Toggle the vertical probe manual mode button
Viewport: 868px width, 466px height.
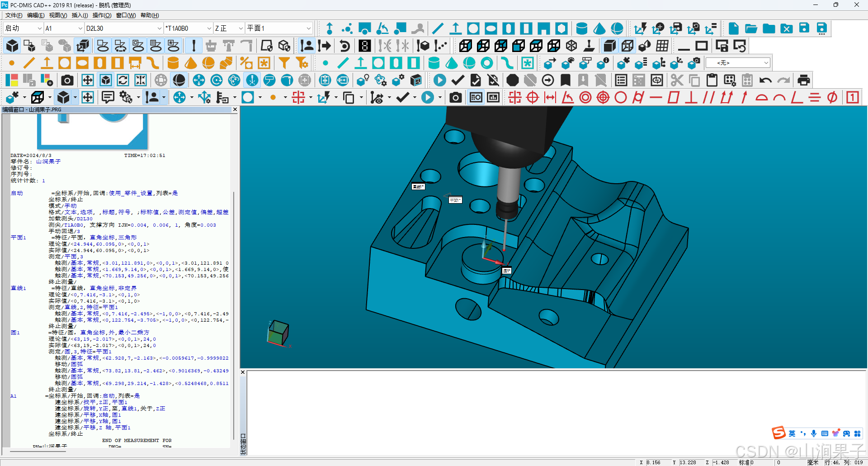click(194, 46)
